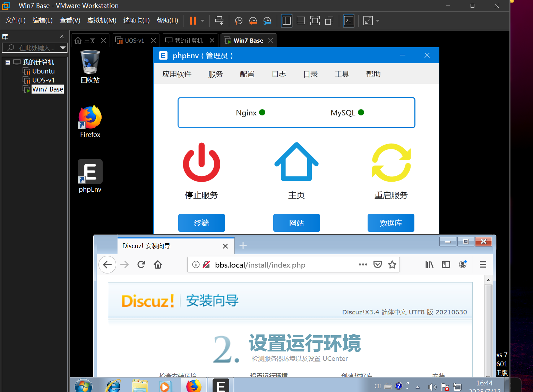Toggle the thumbnail bar view
This screenshot has width=533, height=392.
coord(301,21)
